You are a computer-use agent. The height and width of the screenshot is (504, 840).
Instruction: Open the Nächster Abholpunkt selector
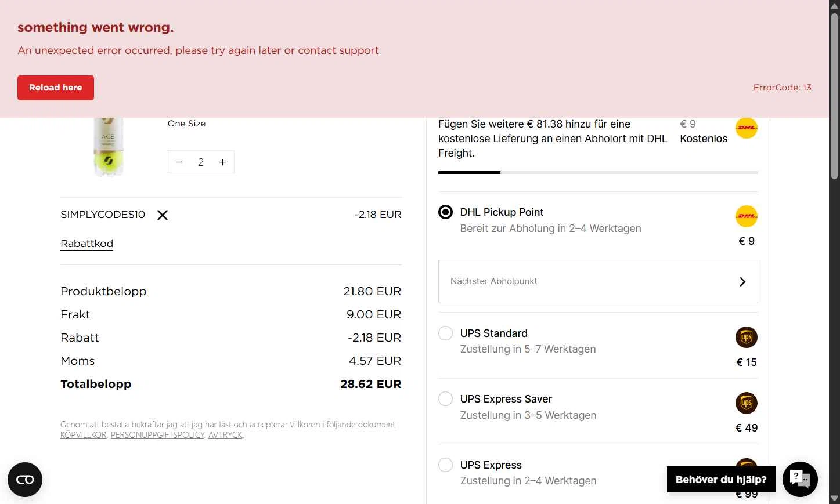598,281
